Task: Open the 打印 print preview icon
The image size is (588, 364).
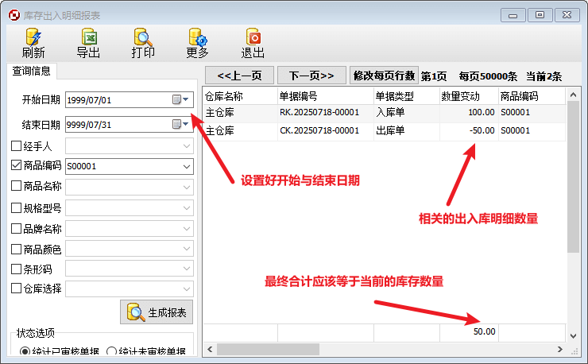Action: click(143, 37)
